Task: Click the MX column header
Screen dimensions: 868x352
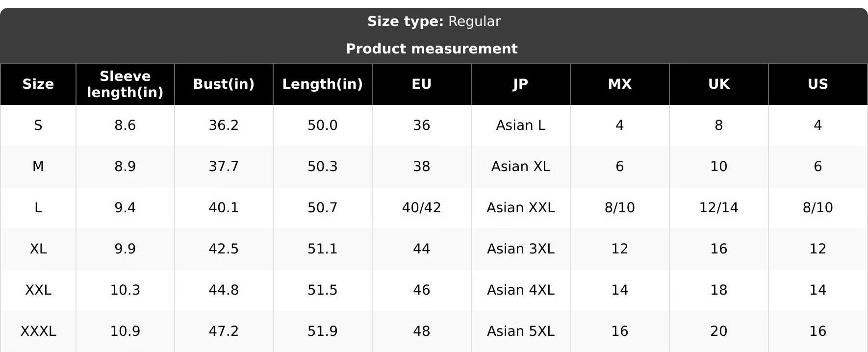Action: pos(620,84)
